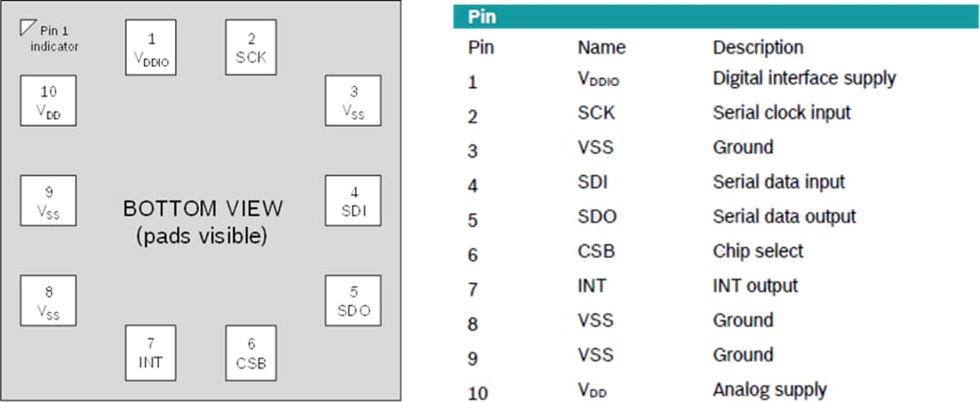This screenshot has width=980, height=402.
Task: Select the INT output description text
Action: click(755, 286)
